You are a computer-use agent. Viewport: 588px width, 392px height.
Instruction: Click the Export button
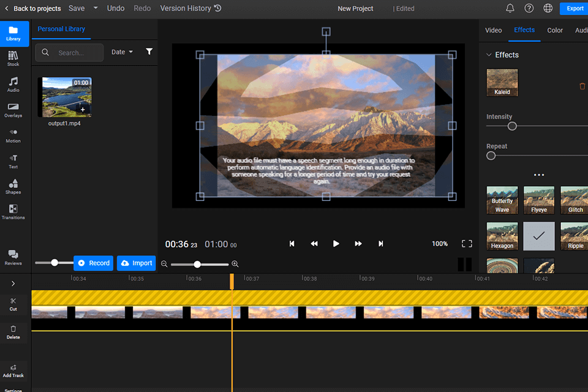(574, 8)
